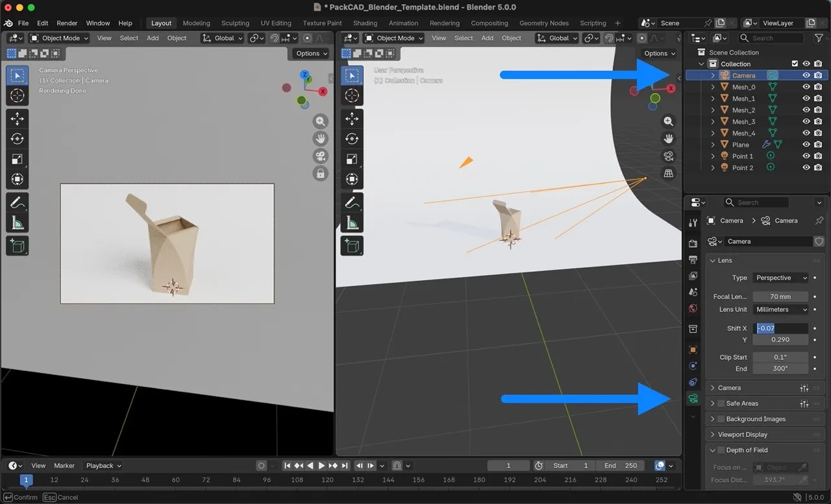Open the camera Data properties tab
Image resolution: width=831 pixels, height=504 pixels.
[693, 398]
